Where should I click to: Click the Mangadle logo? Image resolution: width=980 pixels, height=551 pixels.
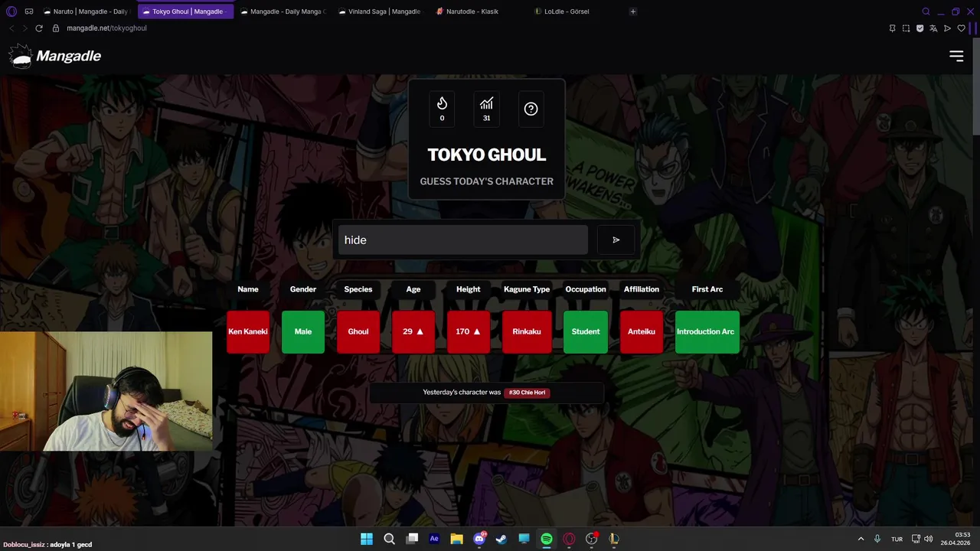pyautogui.click(x=54, y=56)
